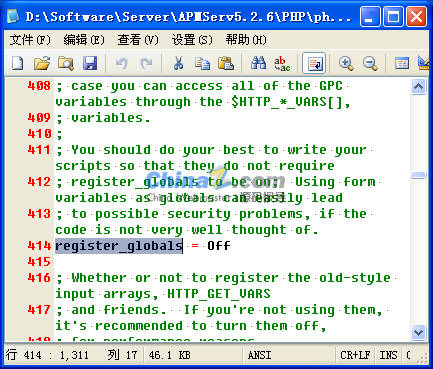Click line number 413 in margin
This screenshot has height=369, width=433.
coord(39,214)
